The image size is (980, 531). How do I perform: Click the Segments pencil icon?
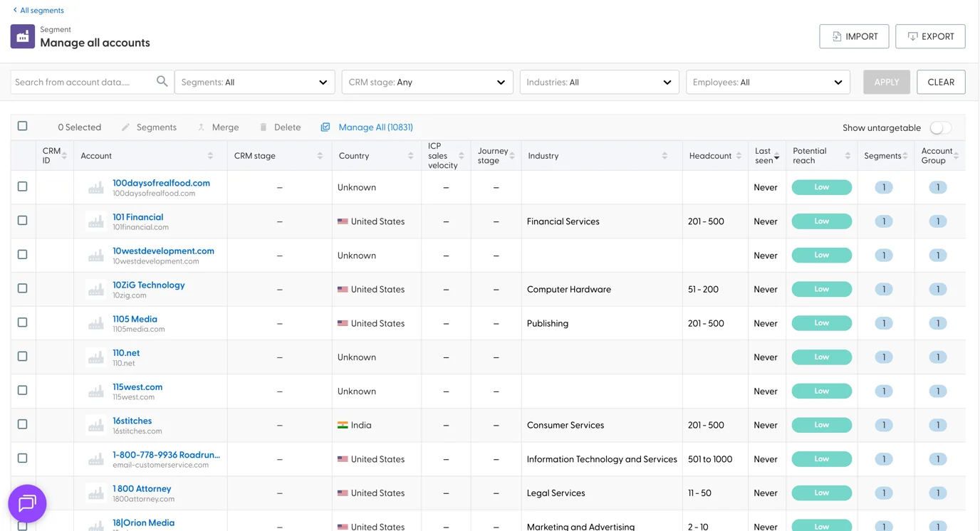(126, 127)
